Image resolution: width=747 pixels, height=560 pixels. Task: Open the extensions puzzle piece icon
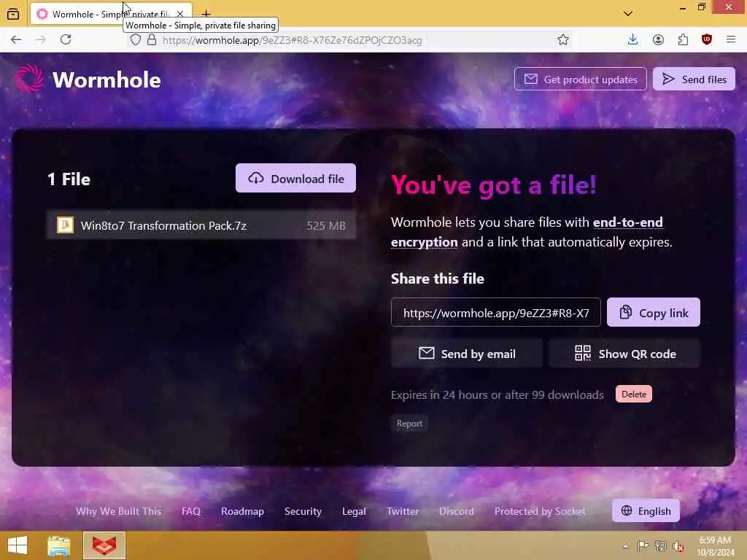pos(683,39)
